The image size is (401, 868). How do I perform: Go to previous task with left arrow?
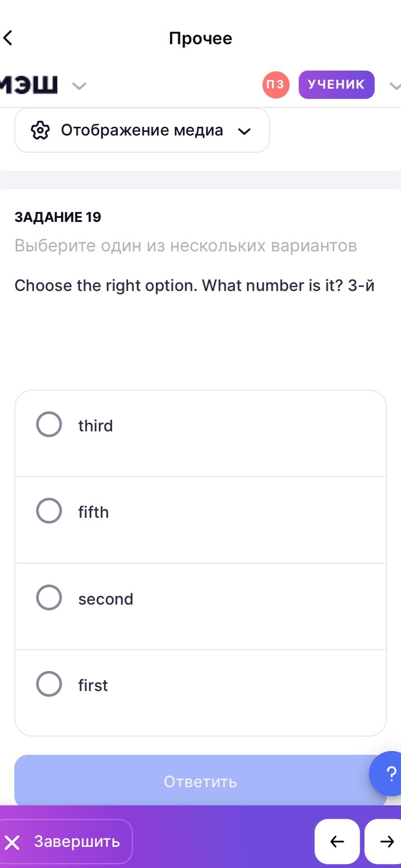pyautogui.click(x=337, y=841)
